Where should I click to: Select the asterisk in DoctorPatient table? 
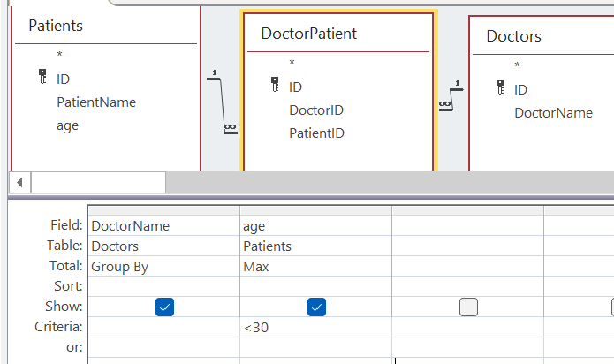292,62
